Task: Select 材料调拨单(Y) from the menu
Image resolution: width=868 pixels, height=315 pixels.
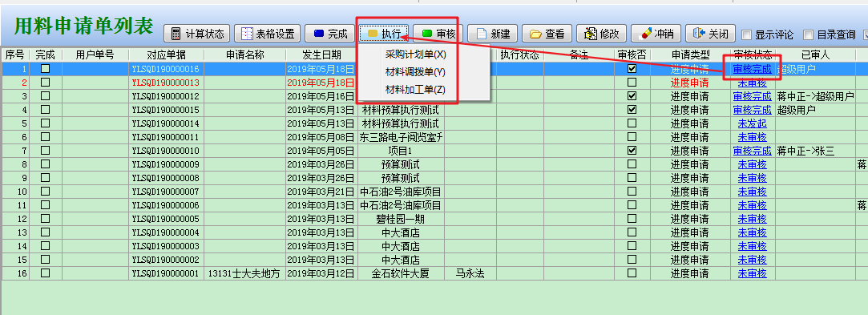Action: (x=415, y=72)
